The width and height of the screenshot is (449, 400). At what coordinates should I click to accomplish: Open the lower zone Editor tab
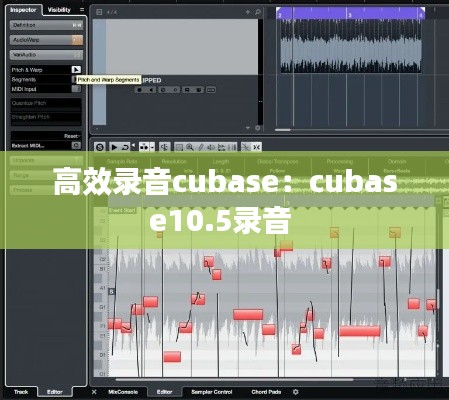[x=164, y=392]
